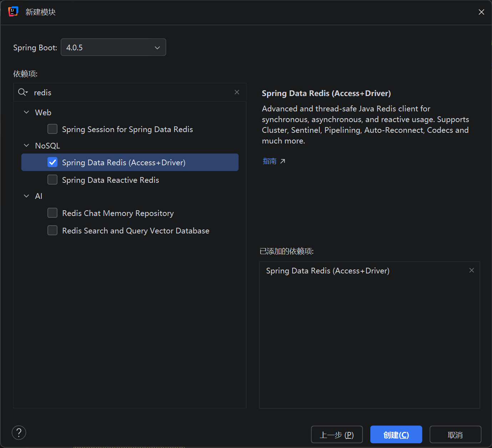Screen dimensions: 492x448
Task: Close the 新建模块 dialog
Action: click(x=481, y=12)
